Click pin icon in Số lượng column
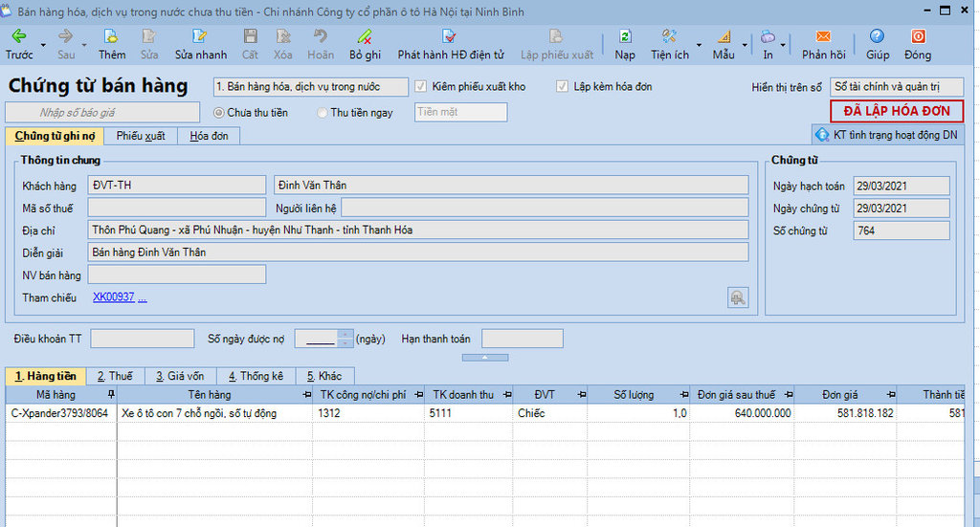Screen dimensions: 980x527 (x=684, y=395)
